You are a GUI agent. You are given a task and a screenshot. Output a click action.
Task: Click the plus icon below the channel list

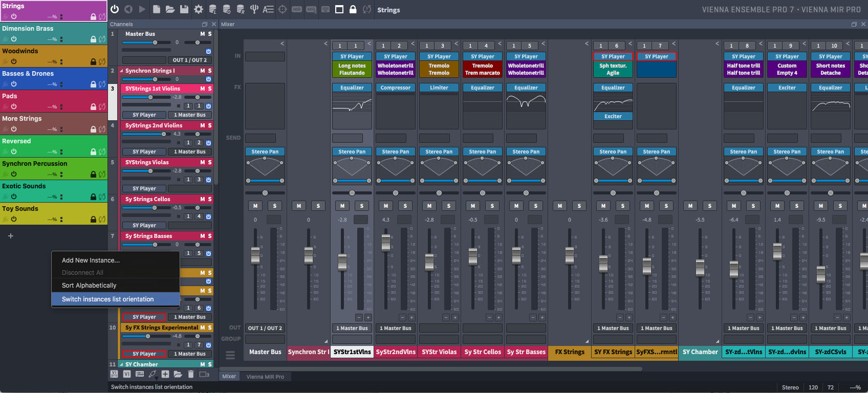(165, 374)
